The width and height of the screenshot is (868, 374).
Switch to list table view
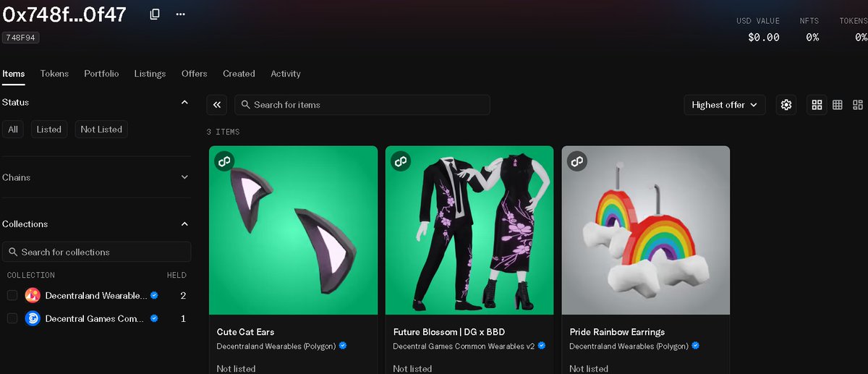858,105
